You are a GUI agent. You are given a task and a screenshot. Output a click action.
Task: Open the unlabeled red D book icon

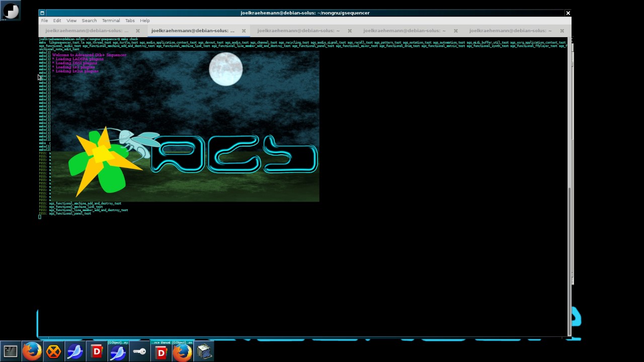97,351
